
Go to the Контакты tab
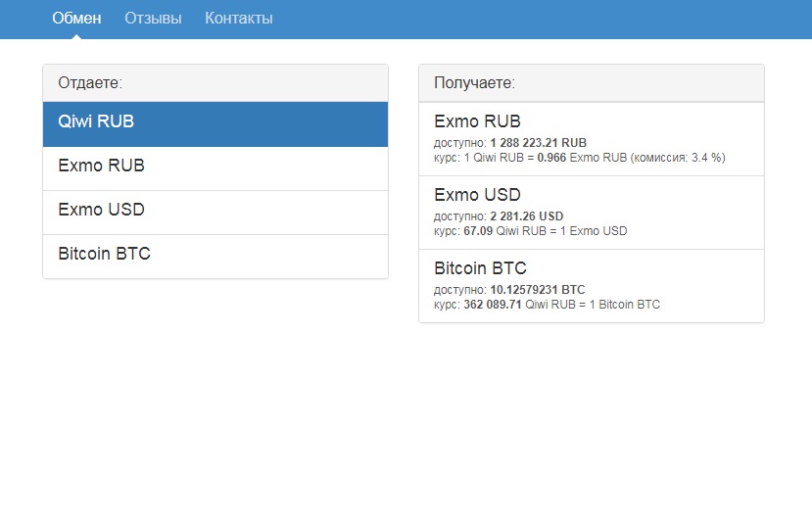coord(239,18)
